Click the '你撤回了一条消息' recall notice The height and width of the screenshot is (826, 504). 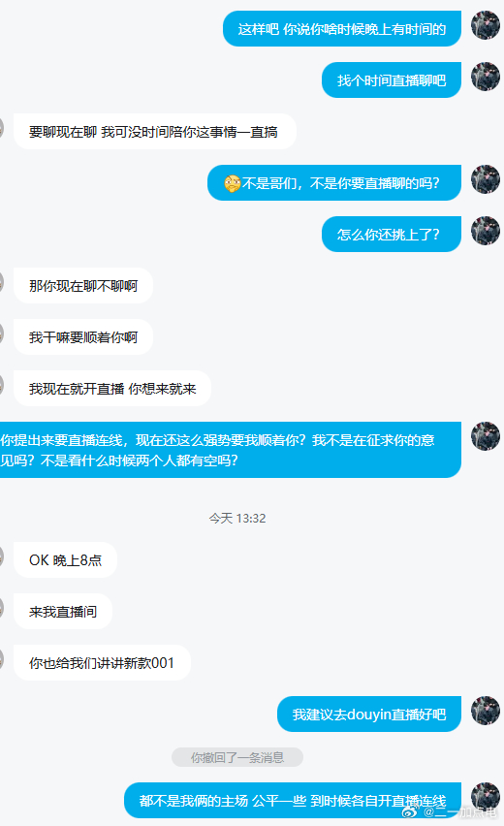(237, 757)
